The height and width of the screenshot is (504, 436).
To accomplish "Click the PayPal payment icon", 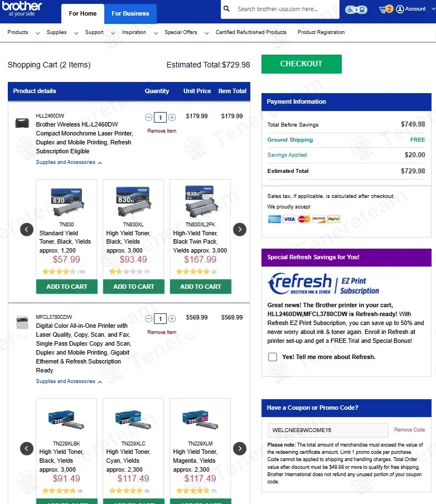I will 333,219.
